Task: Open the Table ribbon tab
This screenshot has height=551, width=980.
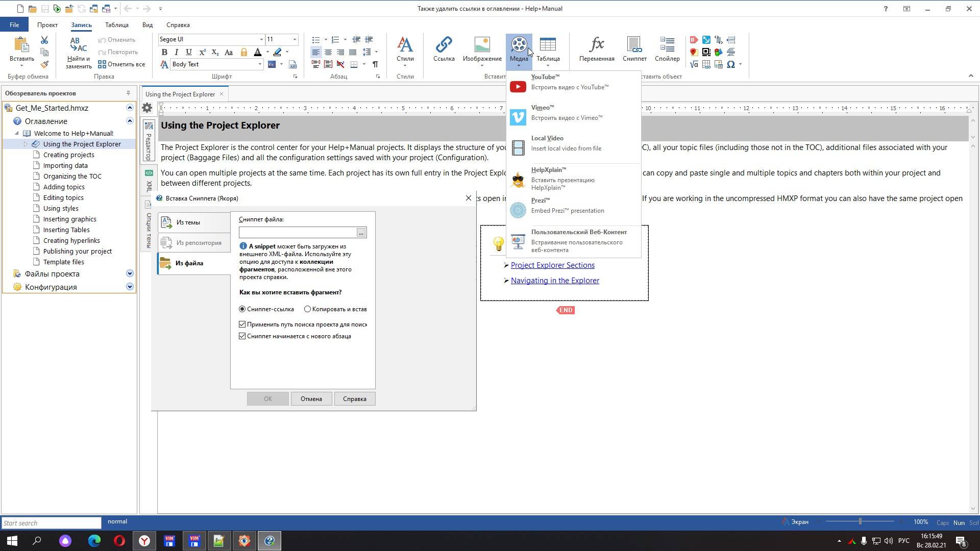Action: (116, 25)
